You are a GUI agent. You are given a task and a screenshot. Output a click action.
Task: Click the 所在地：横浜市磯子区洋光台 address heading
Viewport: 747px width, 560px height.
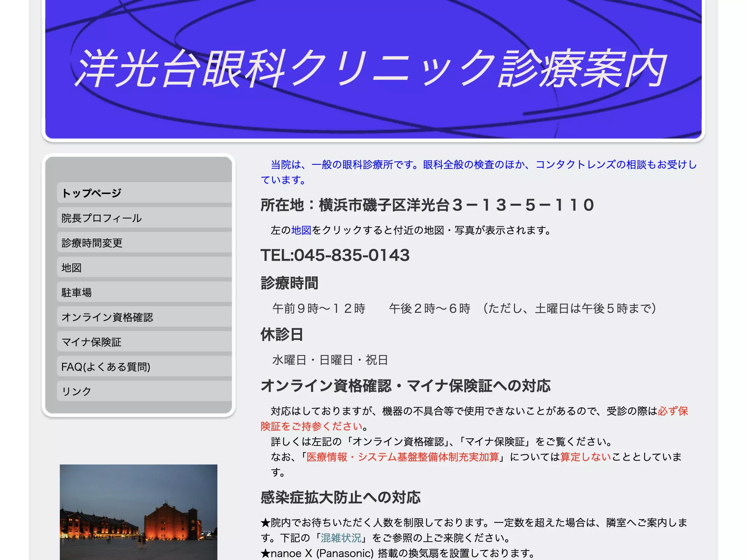pyautogui.click(x=427, y=205)
